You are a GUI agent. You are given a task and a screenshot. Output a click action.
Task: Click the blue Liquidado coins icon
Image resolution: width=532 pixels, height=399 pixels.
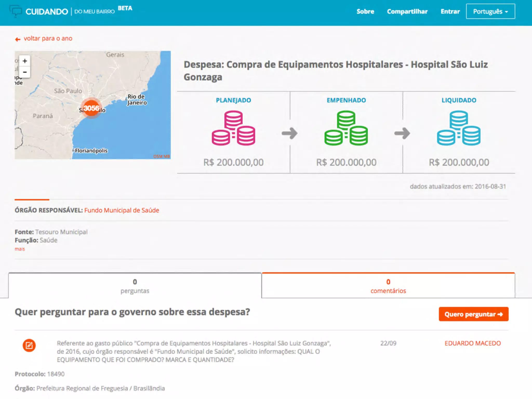pos(459,128)
